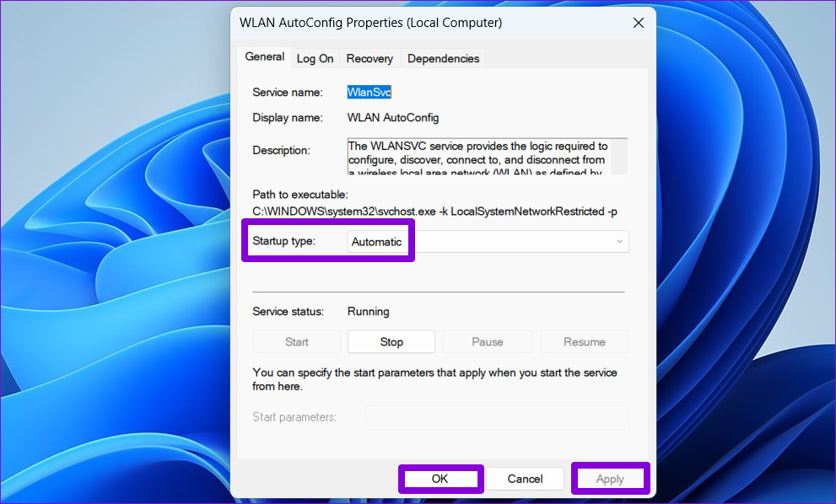The image size is (836, 504).
Task: Open the Recovery tab
Action: (x=369, y=59)
